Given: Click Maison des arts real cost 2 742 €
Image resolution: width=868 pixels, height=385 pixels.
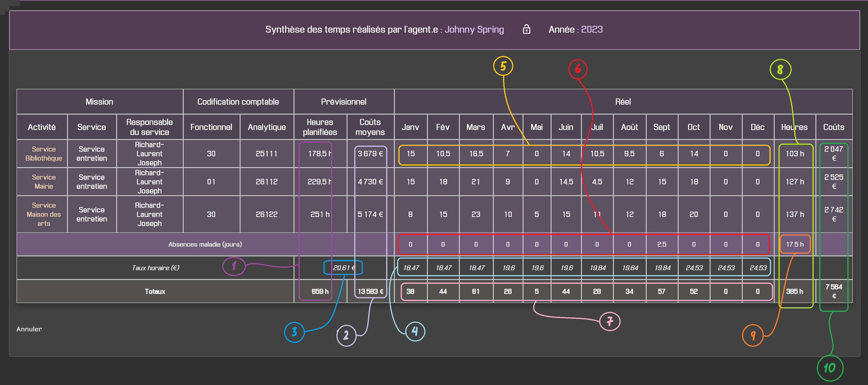Looking at the screenshot, I should pos(834,214).
